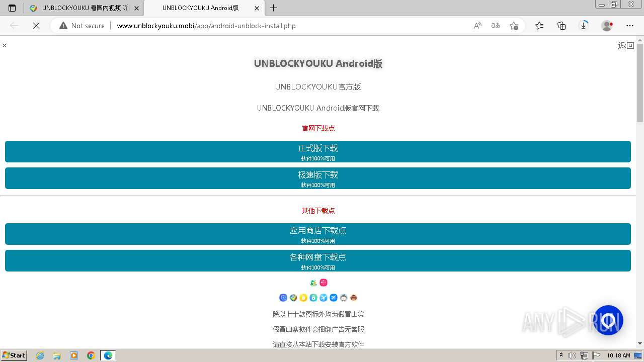Open a new tab with plus button
The image size is (644, 362).
click(273, 8)
